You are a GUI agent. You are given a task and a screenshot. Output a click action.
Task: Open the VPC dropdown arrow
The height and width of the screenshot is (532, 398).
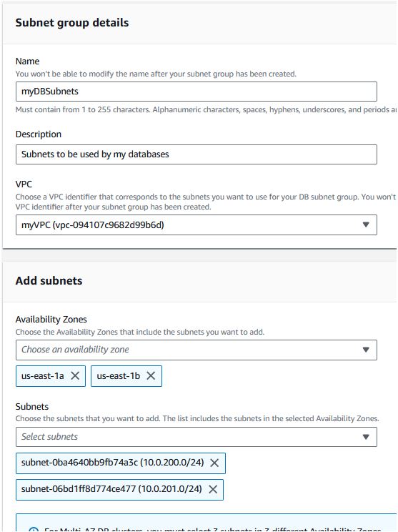pyautogui.click(x=366, y=225)
